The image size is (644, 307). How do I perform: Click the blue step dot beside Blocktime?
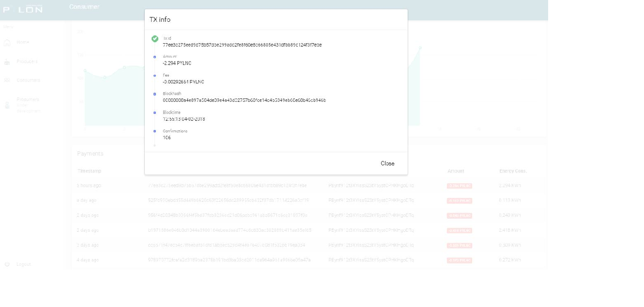(155, 113)
